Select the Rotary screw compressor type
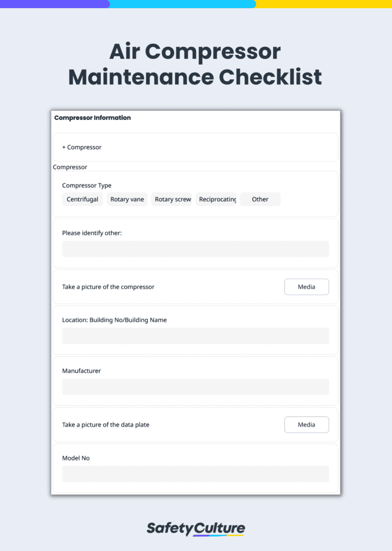This screenshot has height=551, width=392. [x=172, y=199]
